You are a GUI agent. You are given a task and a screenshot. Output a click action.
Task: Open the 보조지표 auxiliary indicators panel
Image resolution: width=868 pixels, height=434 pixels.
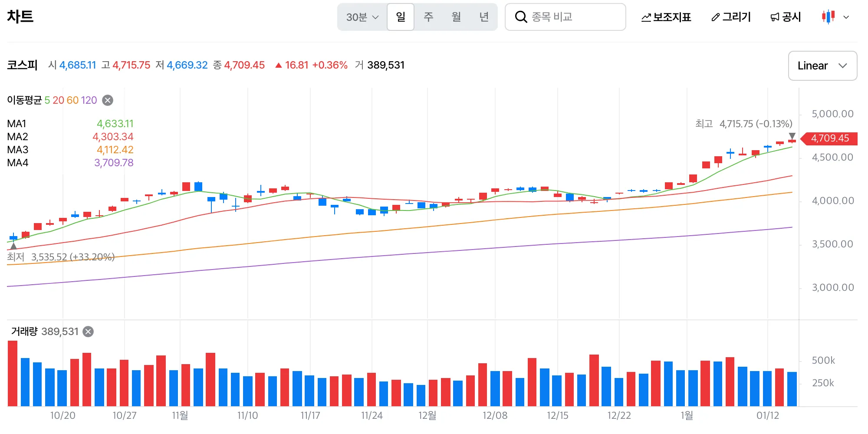point(667,17)
